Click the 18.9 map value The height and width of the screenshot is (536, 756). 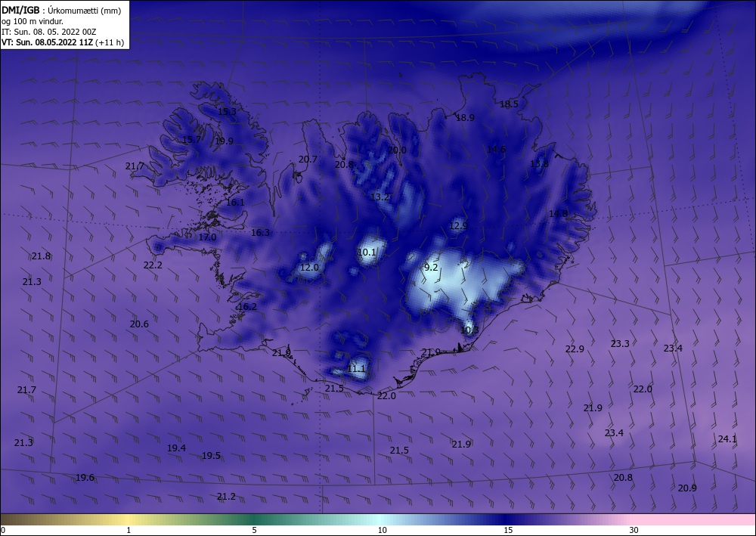pyautogui.click(x=465, y=117)
